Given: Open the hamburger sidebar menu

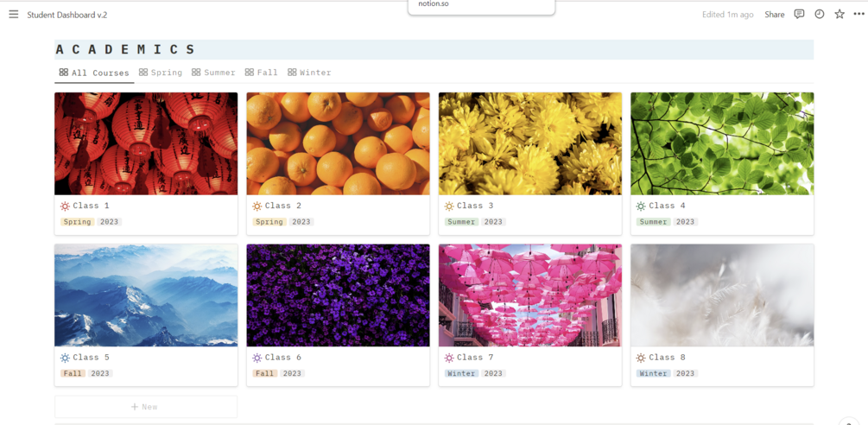Looking at the screenshot, I should (14, 15).
